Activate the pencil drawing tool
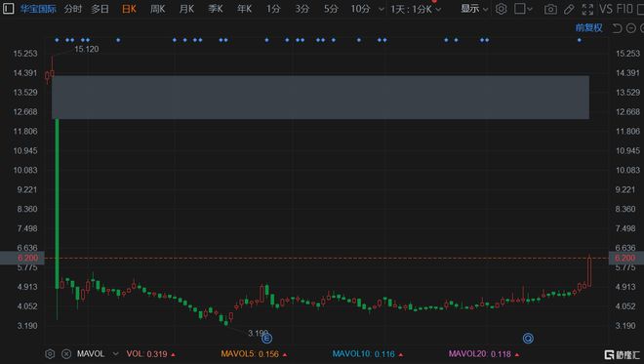The image size is (644, 364). (569, 9)
